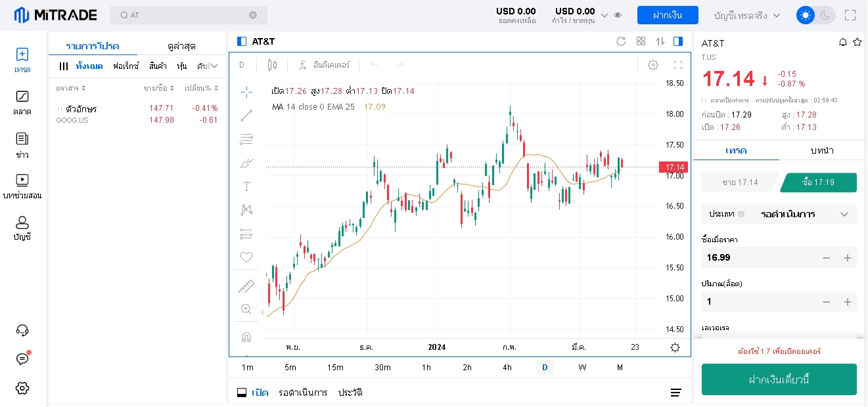Viewport: 868px width, 407px height.
Task: Switch to the 4h timeframe
Action: tap(507, 368)
